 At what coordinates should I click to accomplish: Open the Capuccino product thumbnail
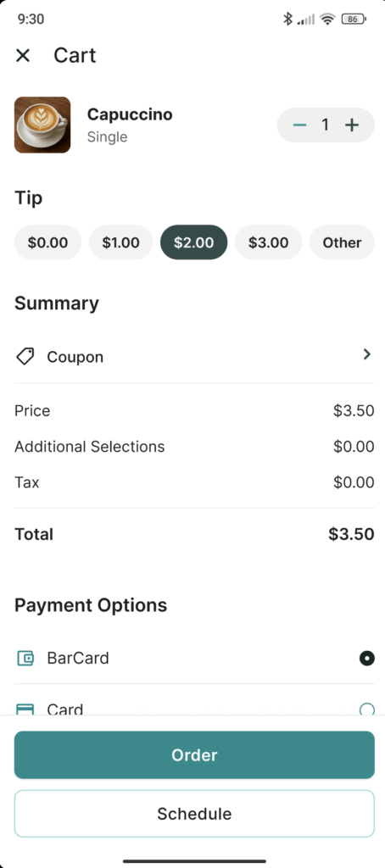click(x=42, y=125)
